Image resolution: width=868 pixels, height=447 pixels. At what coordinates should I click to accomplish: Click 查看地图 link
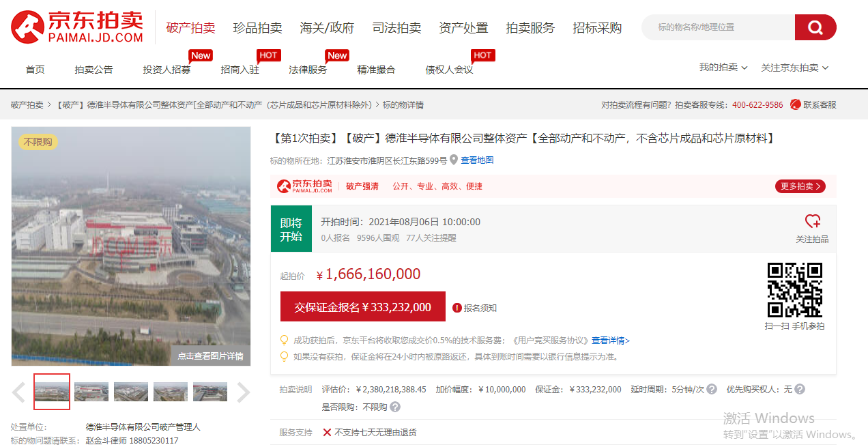tap(477, 160)
